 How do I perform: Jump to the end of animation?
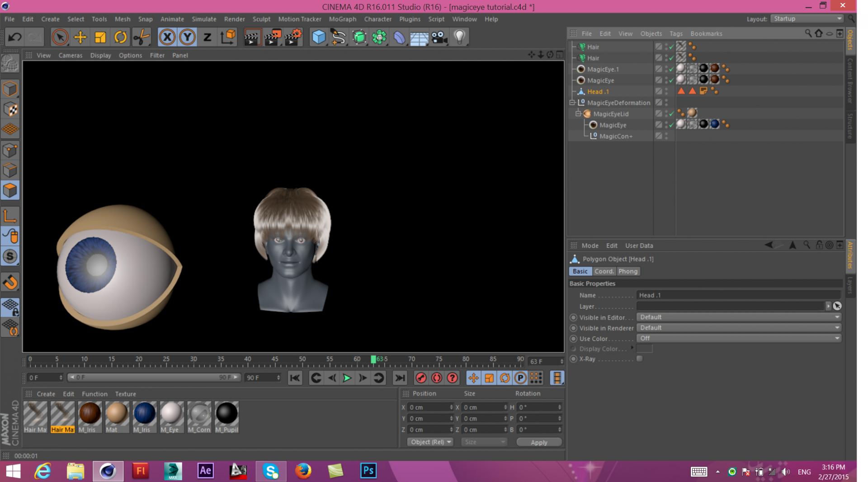(400, 378)
